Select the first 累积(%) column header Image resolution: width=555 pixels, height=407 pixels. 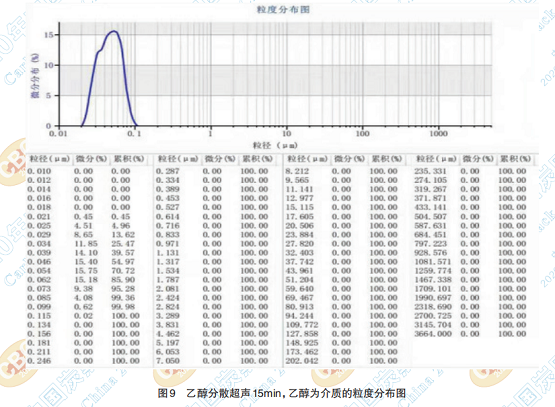tap(128, 159)
